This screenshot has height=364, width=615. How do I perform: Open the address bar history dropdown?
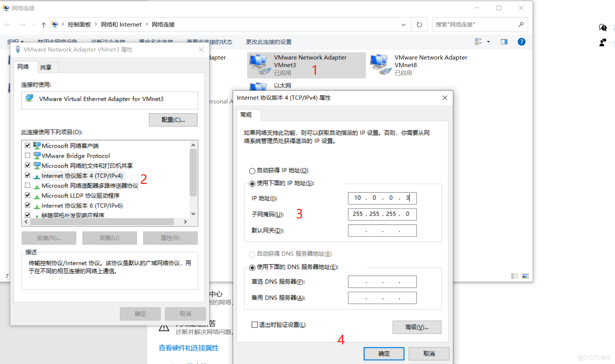[404, 25]
